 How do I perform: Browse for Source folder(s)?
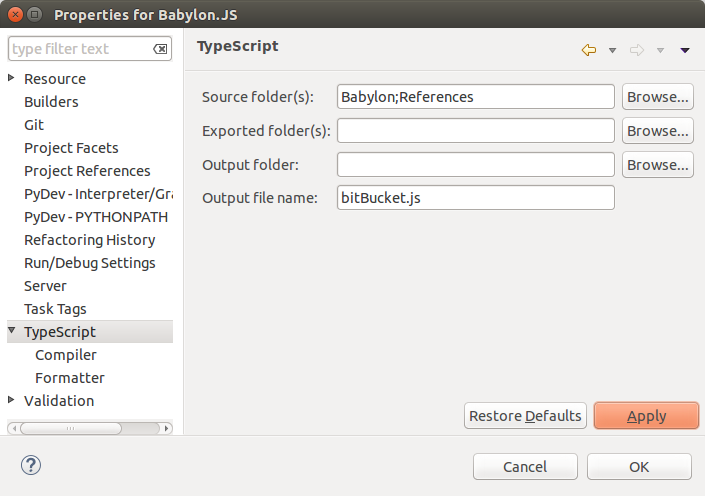pyautogui.click(x=658, y=97)
